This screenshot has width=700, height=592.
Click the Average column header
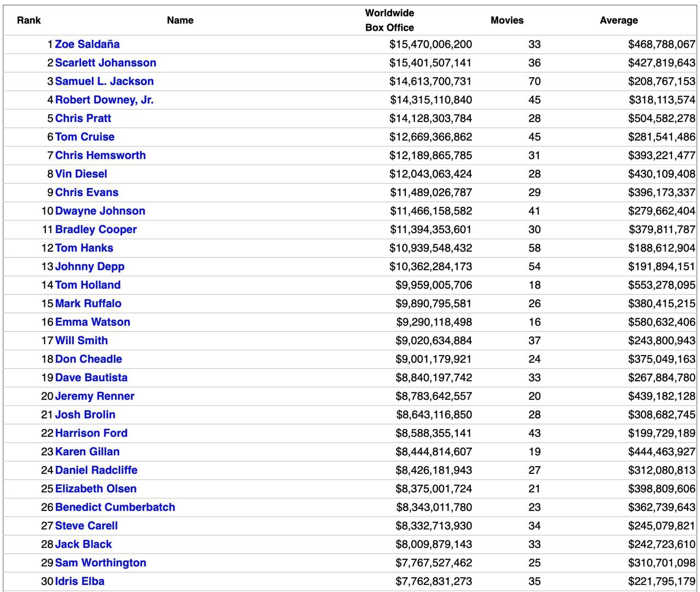(619, 20)
